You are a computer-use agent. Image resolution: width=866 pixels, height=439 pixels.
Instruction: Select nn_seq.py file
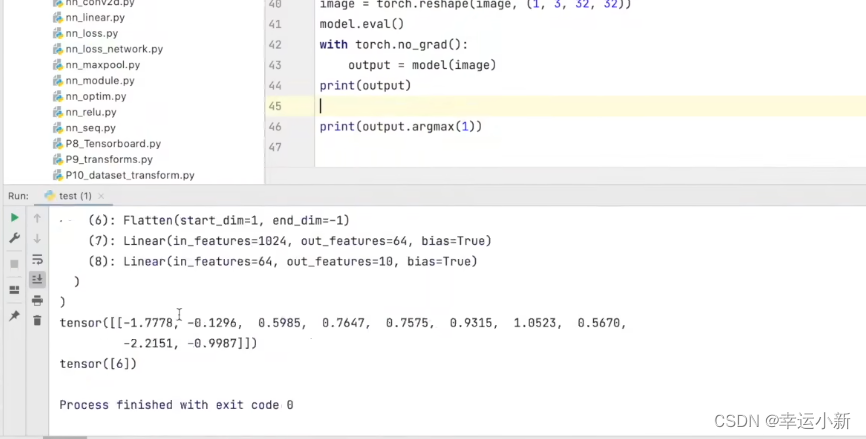pos(91,128)
